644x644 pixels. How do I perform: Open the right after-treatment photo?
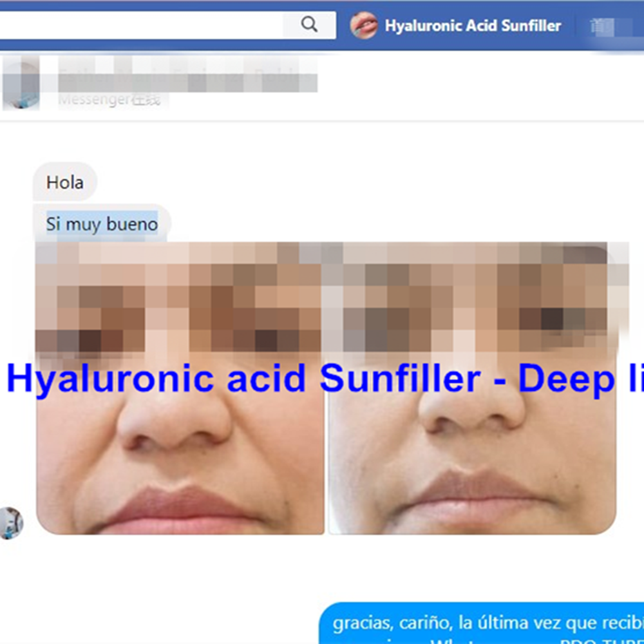tap(472, 388)
